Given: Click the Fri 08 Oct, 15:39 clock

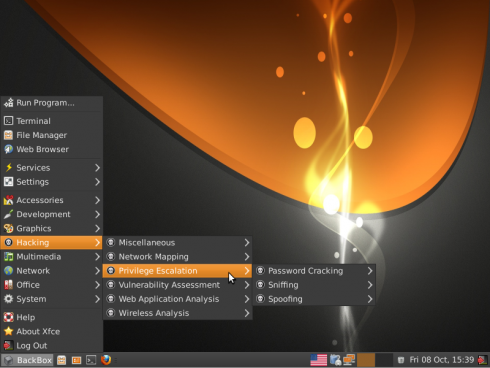Looking at the screenshot, I should (x=442, y=360).
